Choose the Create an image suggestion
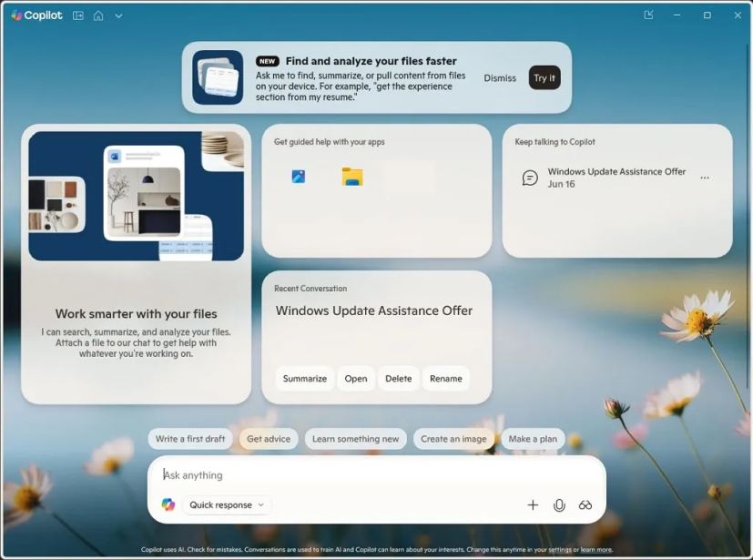Image resolution: width=753 pixels, height=560 pixels. (x=453, y=439)
